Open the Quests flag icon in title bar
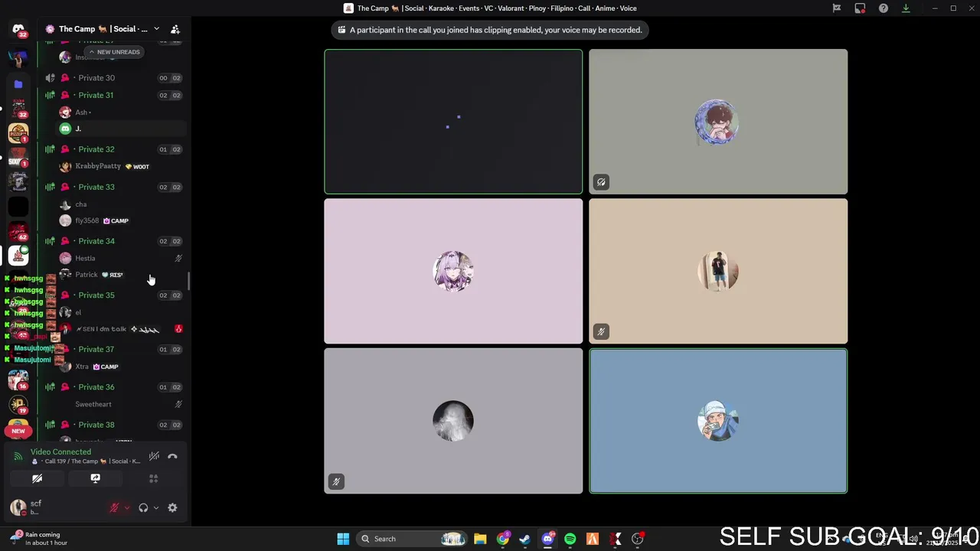 [837, 8]
